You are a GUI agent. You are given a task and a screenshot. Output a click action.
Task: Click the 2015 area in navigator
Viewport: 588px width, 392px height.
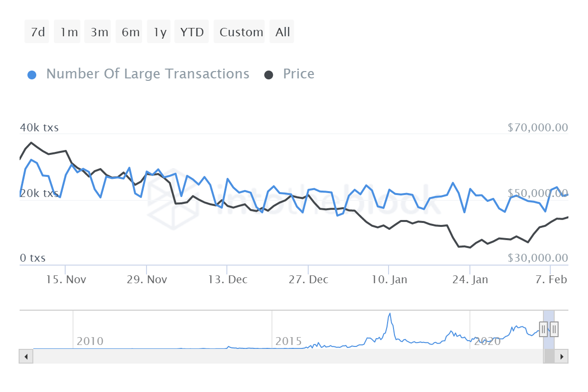click(x=289, y=341)
